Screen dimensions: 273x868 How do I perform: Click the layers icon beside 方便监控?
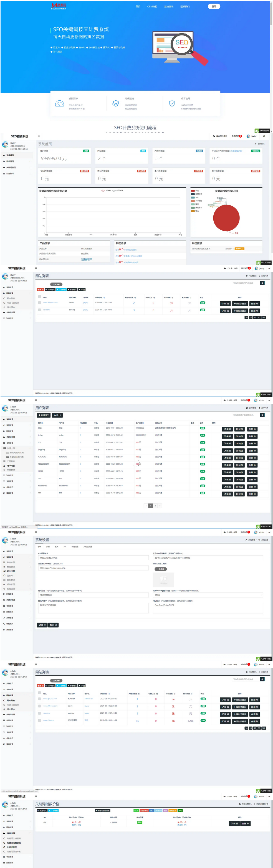(x=116, y=103)
